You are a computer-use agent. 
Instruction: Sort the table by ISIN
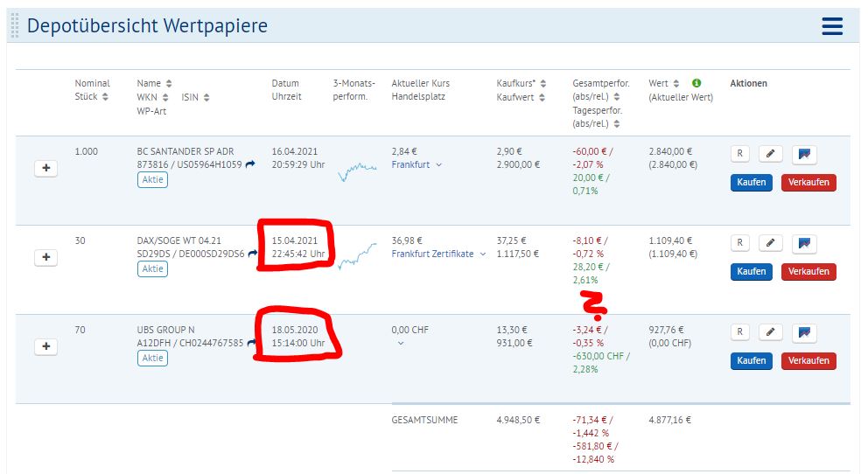click(206, 97)
